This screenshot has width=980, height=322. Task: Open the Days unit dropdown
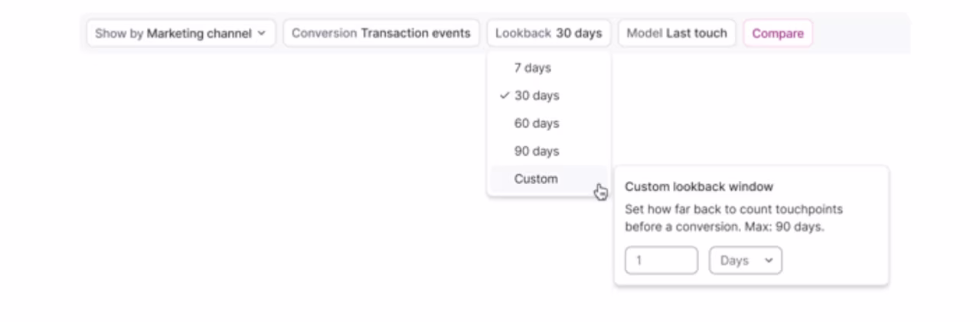[746, 261]
